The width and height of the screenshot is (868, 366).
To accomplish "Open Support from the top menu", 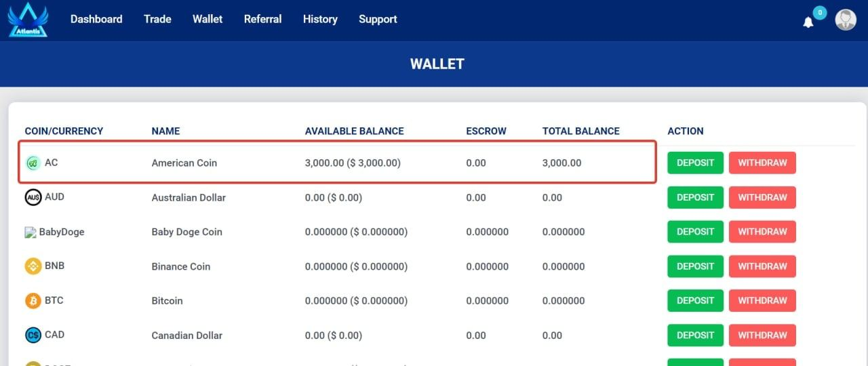I will (378, 19).
